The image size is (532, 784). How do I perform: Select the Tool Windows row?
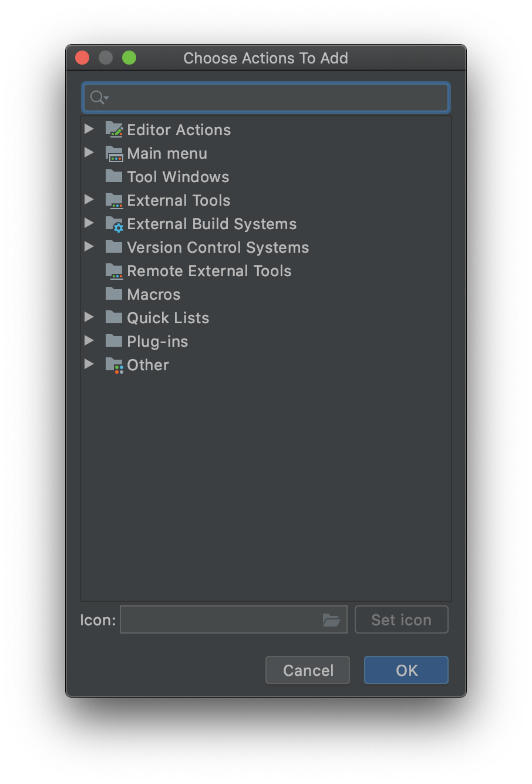[266, 176]
